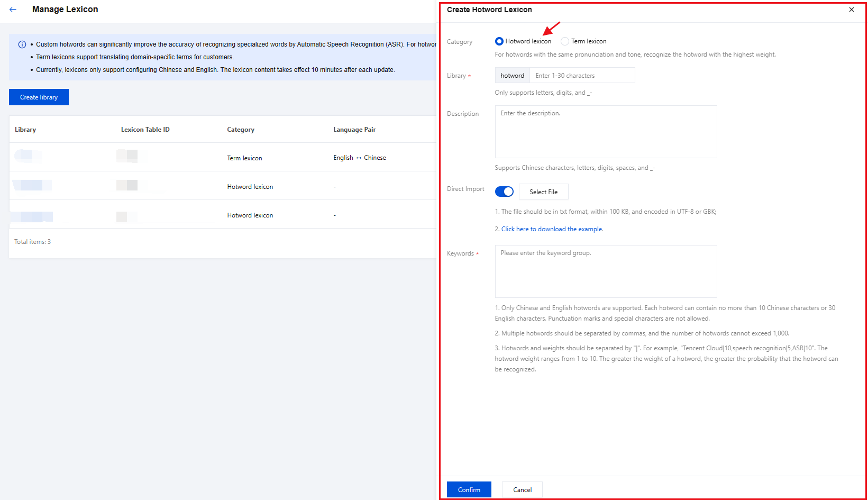868x500 pixels.
Task: Click the Select File button
Action: pyautogui.click(x=543, y=192)
